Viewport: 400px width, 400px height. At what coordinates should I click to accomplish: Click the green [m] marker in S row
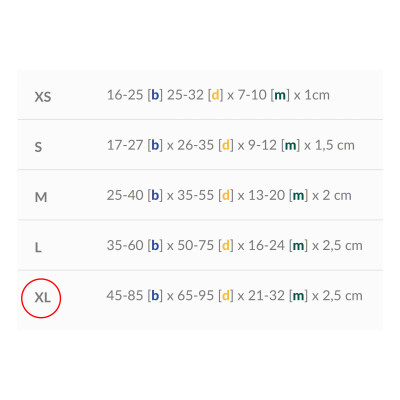pos(291,145)
